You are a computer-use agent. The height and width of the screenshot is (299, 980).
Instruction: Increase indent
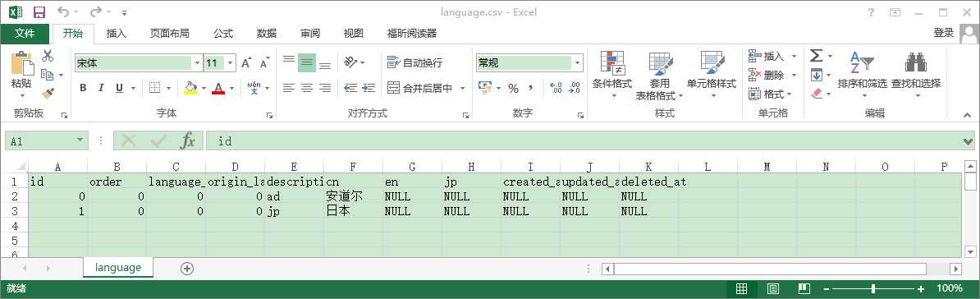[369, 88]
